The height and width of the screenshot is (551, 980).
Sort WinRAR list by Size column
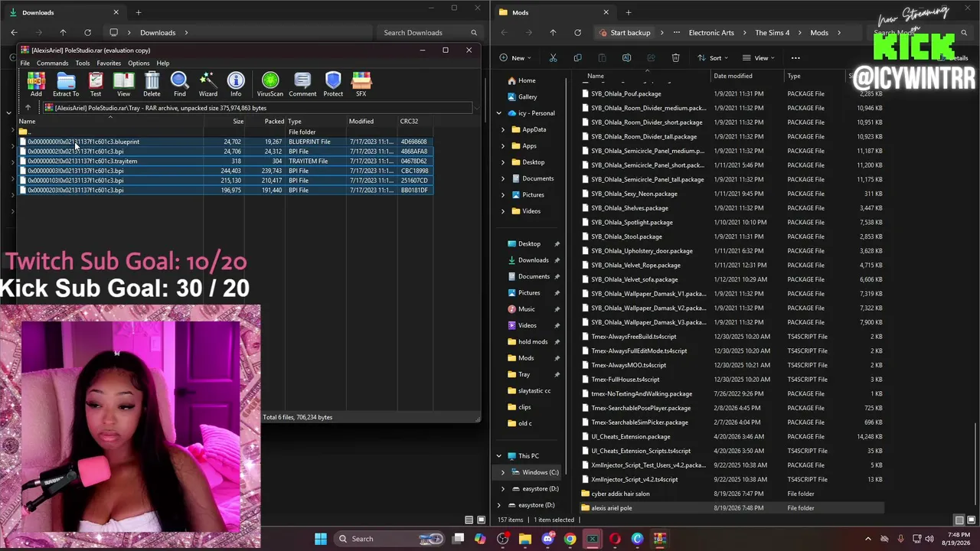[x=238, y=121]
